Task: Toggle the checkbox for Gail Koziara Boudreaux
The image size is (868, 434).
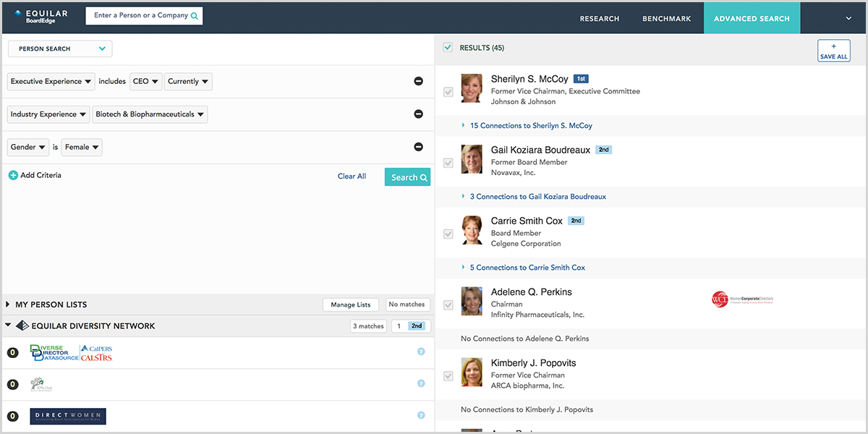Action: (x=448, y=163)
